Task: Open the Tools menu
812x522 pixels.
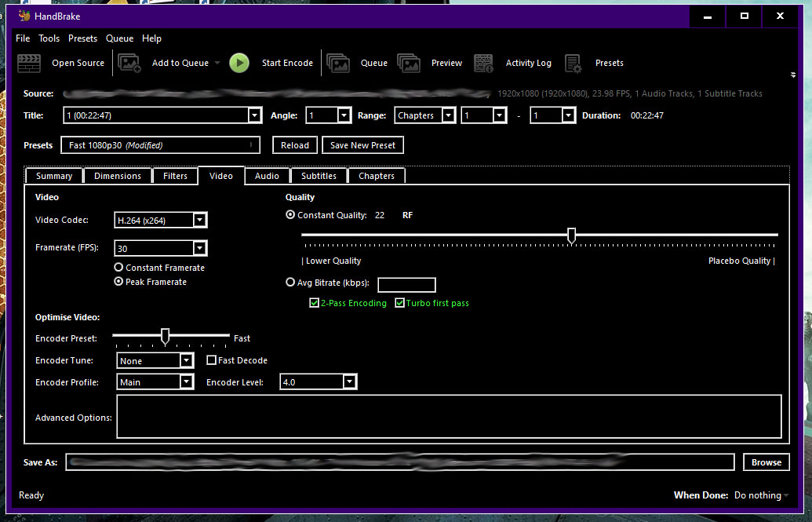Action: [x=49, y=38]
